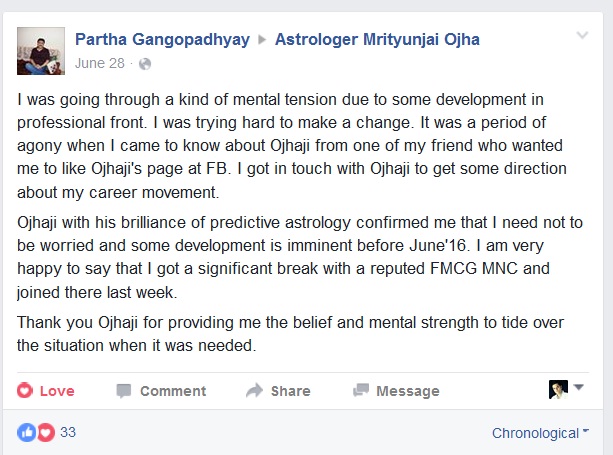Screen dimensions: 613x455
Task: Click the Message button label
Action: click(408, 391)
